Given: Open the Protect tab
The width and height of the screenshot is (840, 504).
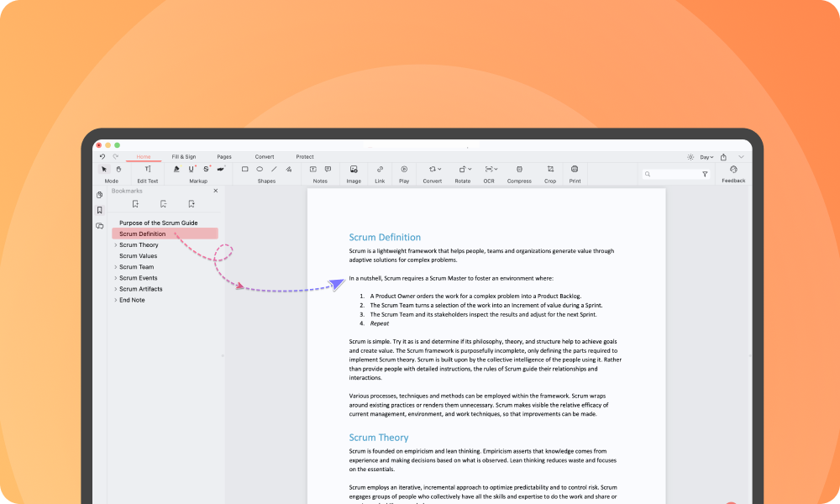Looking at the screenshot, I should pyautogui.click(x=305, y=157).
